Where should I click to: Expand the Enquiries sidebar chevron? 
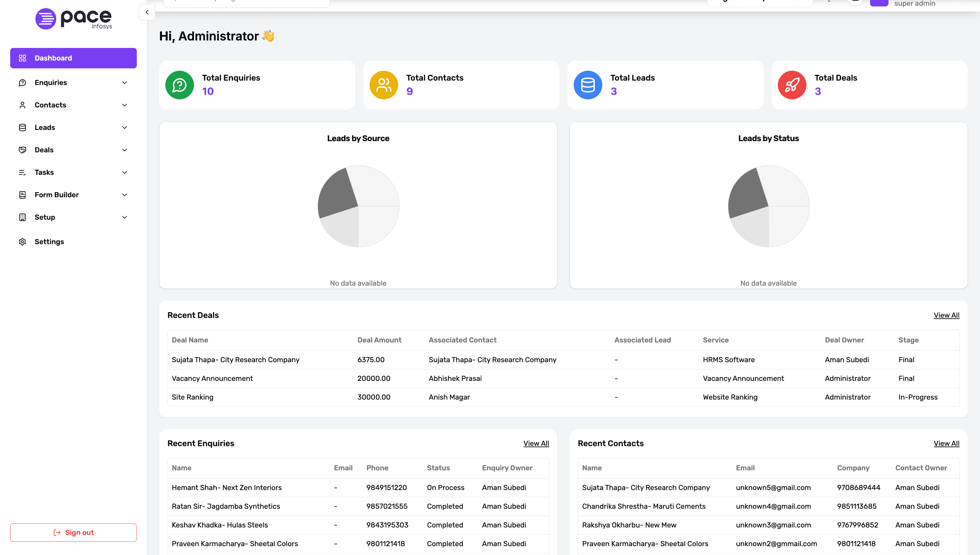(124, 82)
